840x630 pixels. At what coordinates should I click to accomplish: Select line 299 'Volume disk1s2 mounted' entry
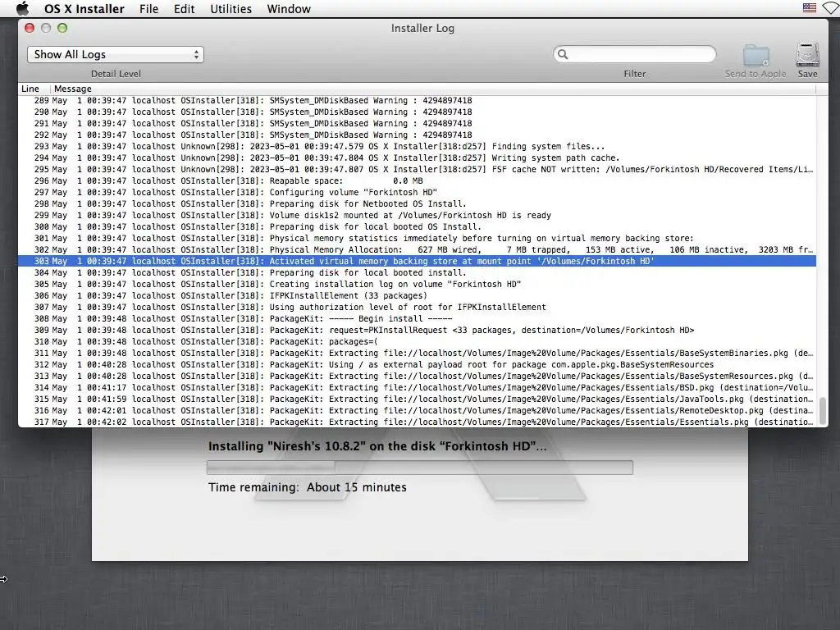417,216
